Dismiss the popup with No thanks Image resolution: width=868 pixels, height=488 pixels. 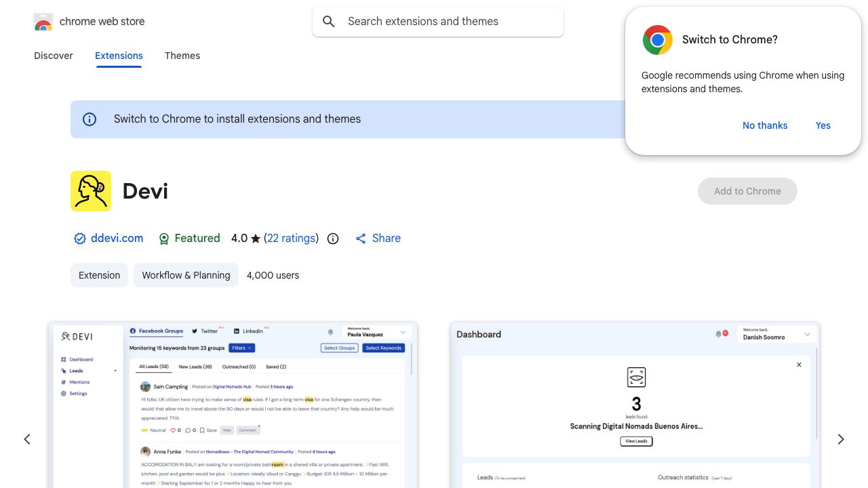tap(765, 125)
